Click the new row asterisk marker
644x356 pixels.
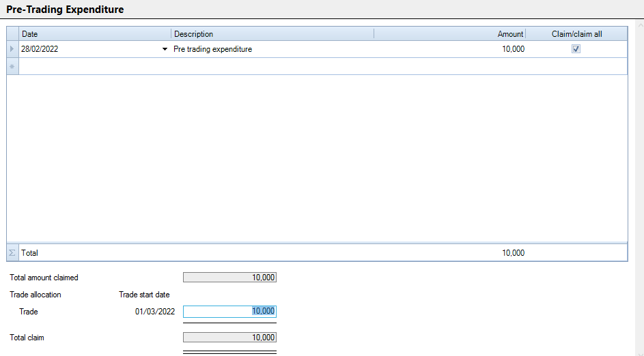[x=12, y=66]
